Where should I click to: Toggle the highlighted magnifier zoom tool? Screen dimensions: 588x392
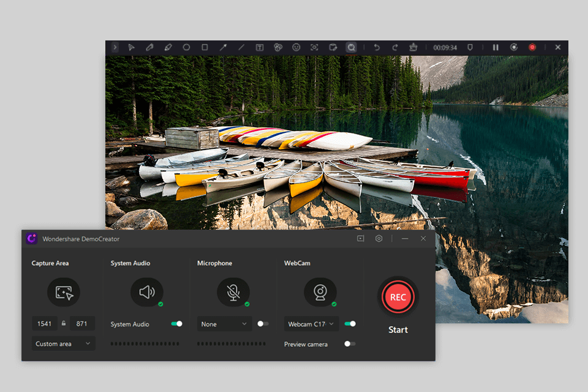[351, 48]
